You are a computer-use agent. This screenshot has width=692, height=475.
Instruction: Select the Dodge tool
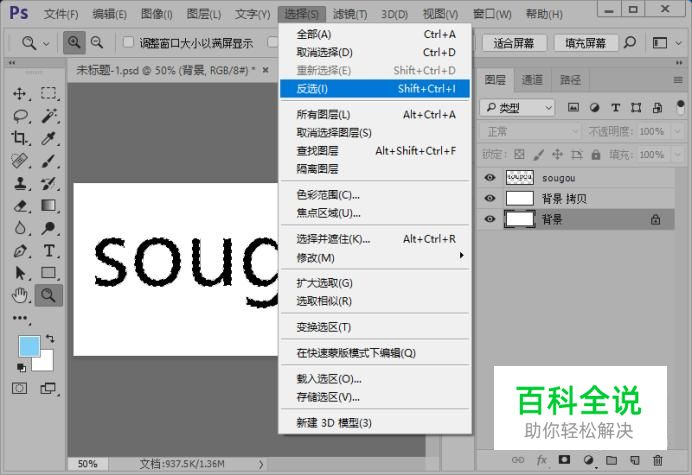pos(49,228)
